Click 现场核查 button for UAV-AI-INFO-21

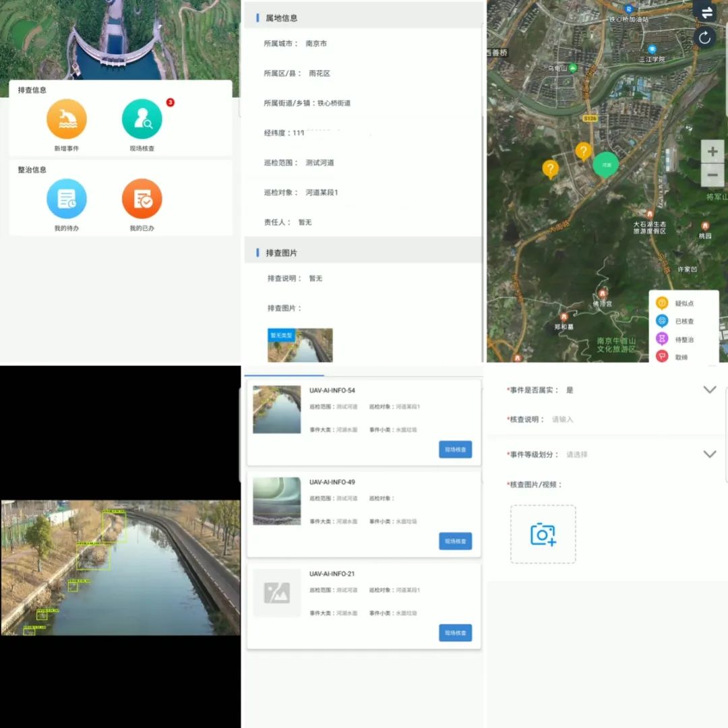click(455, 633)
